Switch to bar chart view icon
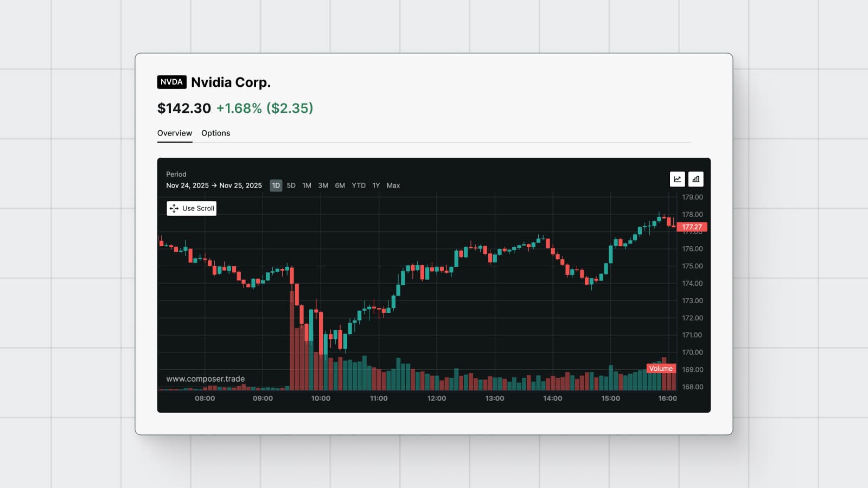 (x=695, y=179)
